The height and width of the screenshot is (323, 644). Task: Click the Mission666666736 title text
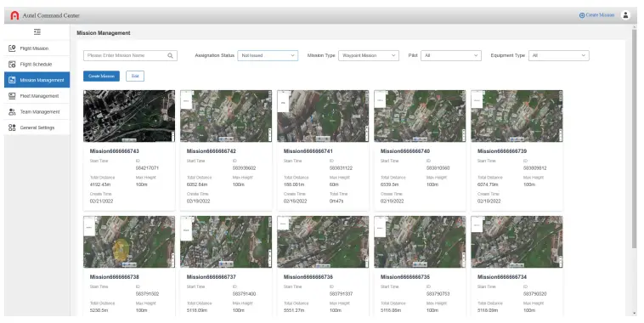[308, 277]
